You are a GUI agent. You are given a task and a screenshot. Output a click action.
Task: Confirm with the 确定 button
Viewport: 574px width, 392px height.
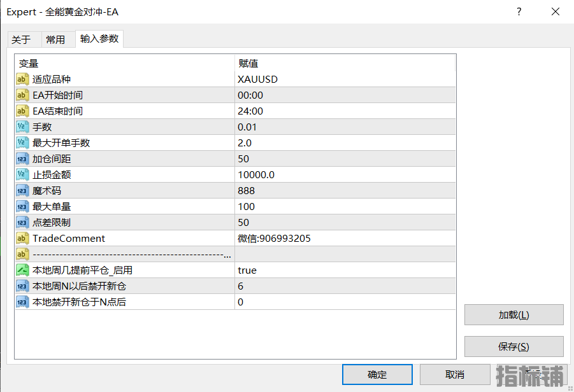click(x=377, y=374)
